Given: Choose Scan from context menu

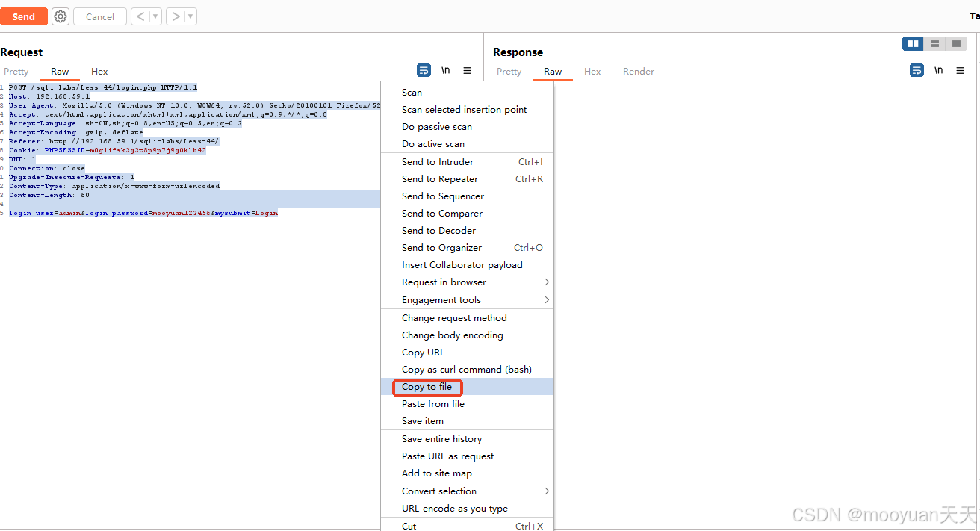Looking at the screenshot, I should pos(467,93).
